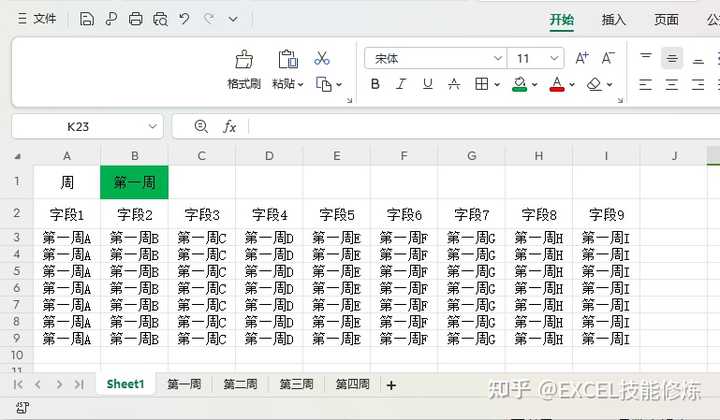
Task: Click the 粘贴 paste icon
Action: 288,60
